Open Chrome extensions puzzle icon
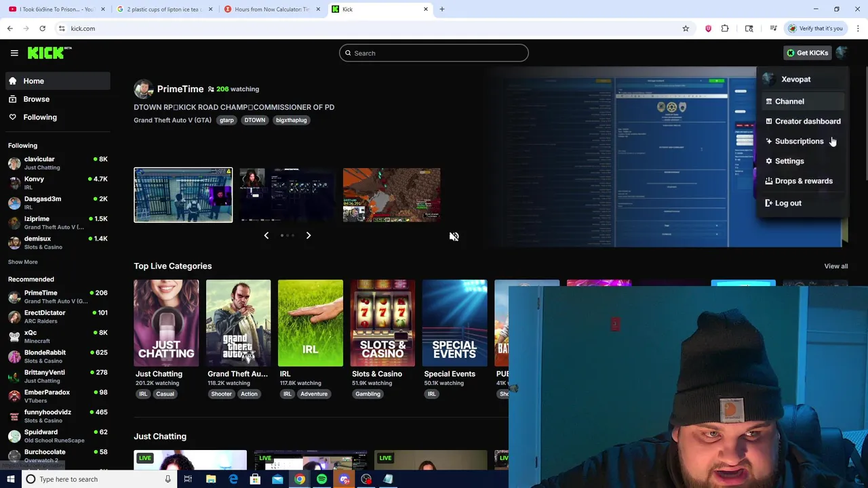868x488 pixels. point(725,28)
